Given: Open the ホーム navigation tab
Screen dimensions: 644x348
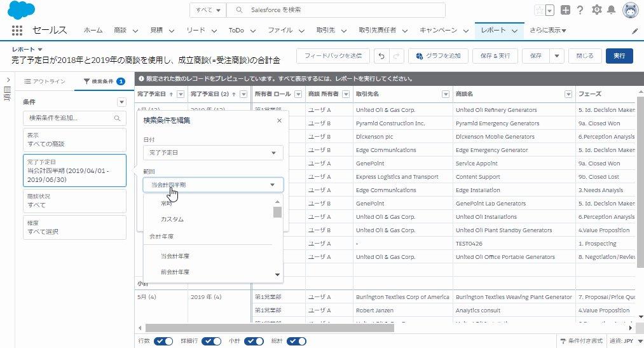Looking at the screenshot, I should [x=93, y=31].
